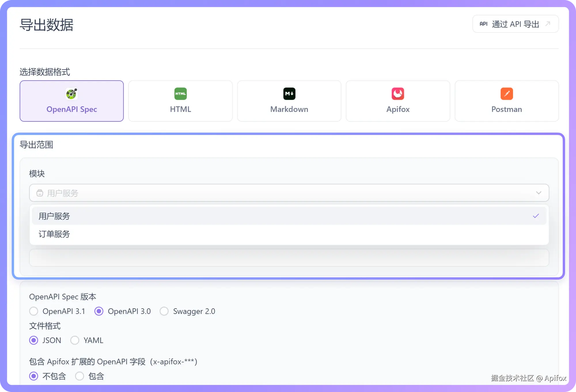Click the external link arrow icon
This screenshot has height=392, width=576.
(x=548, y=24)
